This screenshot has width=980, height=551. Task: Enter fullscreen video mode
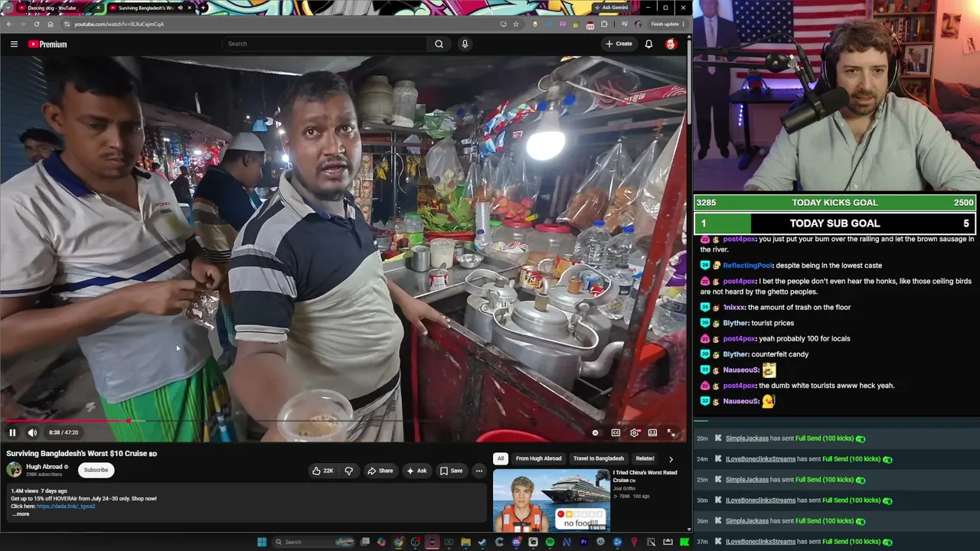[671, 432]
